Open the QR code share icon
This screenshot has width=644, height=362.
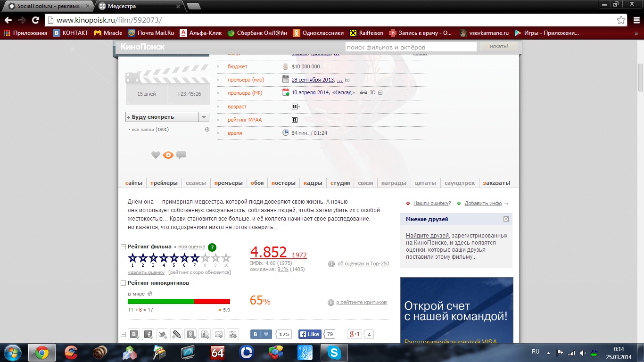click(233, 334)
